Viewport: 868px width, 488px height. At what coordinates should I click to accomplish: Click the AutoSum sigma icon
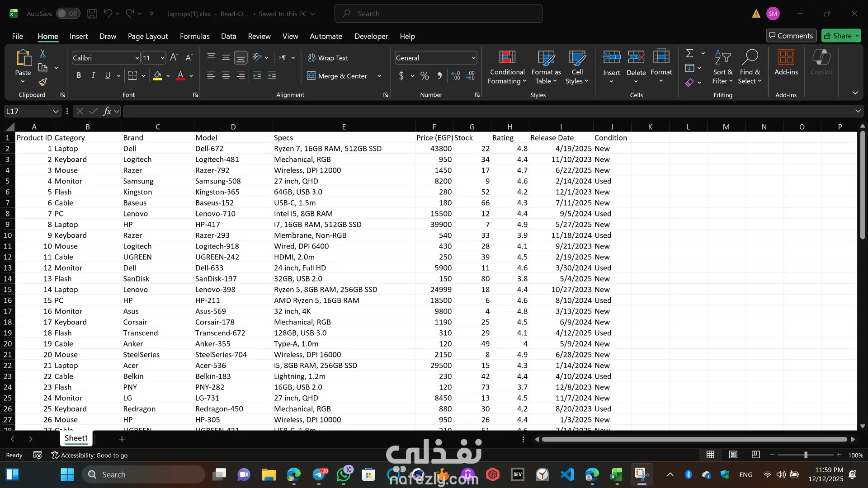[x=689, y=53]
